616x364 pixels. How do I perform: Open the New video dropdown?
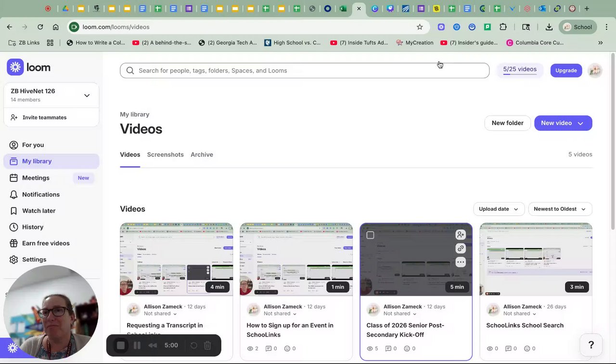coord(563,123)
